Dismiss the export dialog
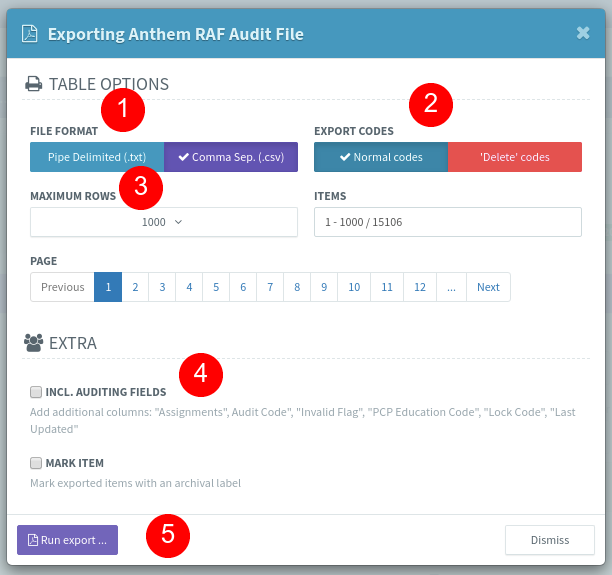This screenshot has height=575, width=612. coord(550,540)
